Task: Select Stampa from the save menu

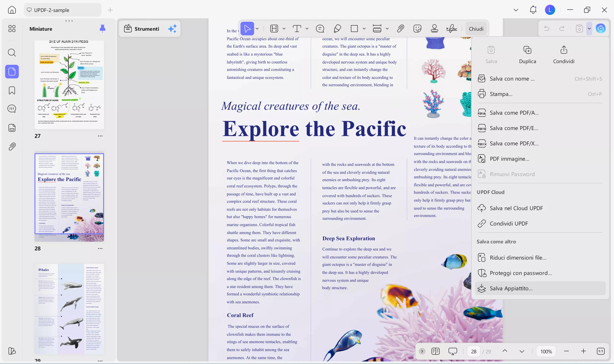Action: click(x=501, y=94)
